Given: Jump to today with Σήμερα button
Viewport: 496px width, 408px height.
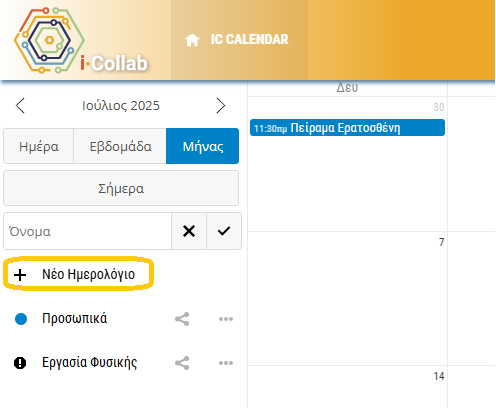Looking at the screenshot, I should [x=121, y=188].
